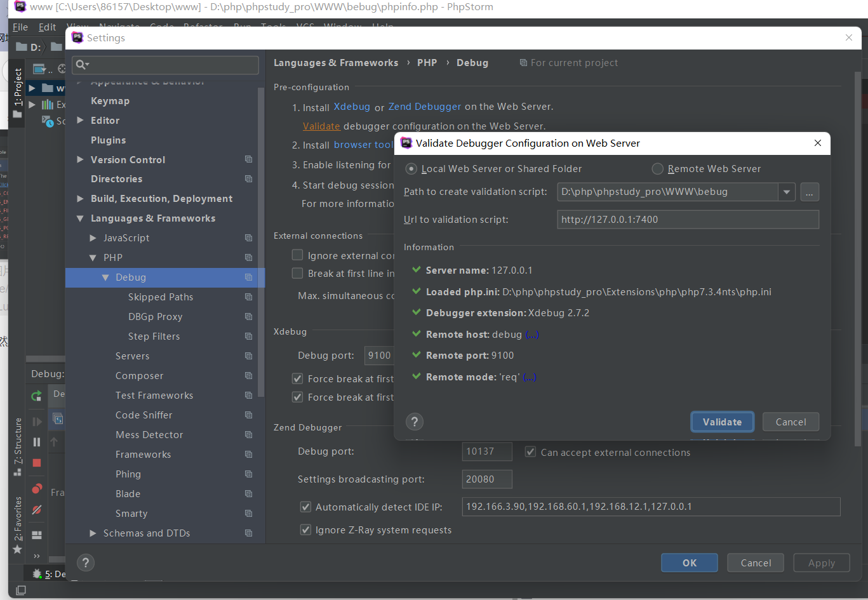Click the project-level icon beside Blade
Image resolution: width=868 pixels, height=600 pixels.
249,494
